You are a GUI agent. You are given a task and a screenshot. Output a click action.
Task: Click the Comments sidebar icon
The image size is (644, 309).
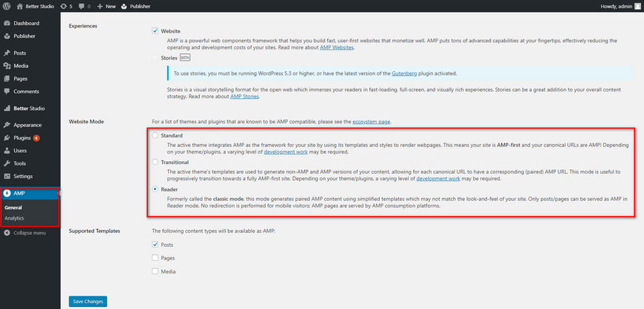tap(7, 92)
